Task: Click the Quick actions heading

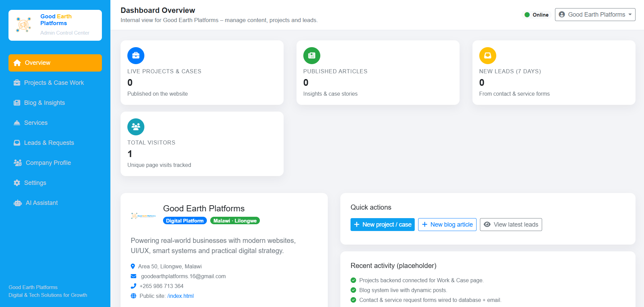Action: (371, 207)
